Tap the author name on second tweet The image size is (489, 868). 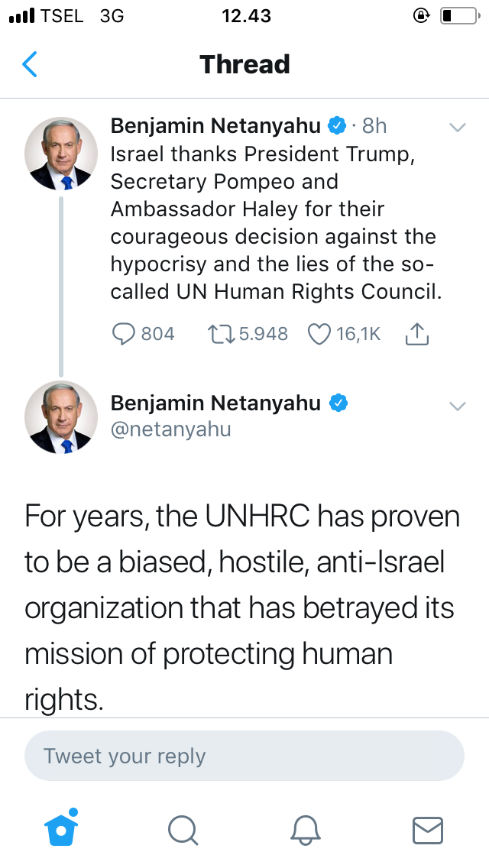coord(215,403)
